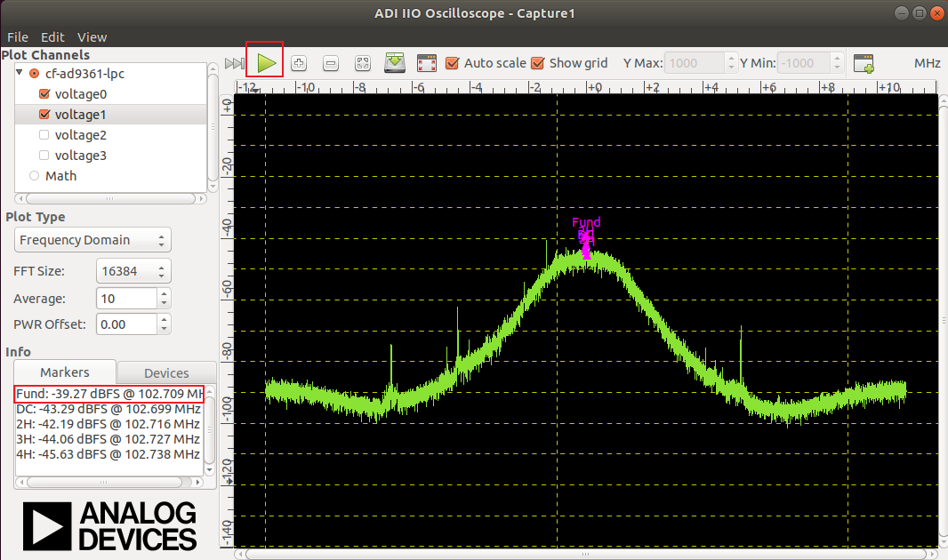Disable the Auto scale checkbox
Viewport: 948px width, 560px height.
tap(453, 63)
